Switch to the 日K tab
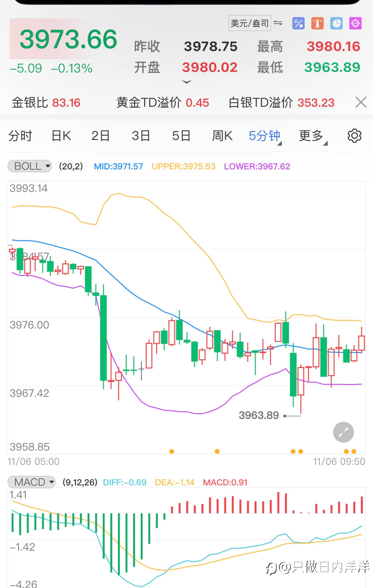Screen dimensions: 373x588 (x=61, y=136)
